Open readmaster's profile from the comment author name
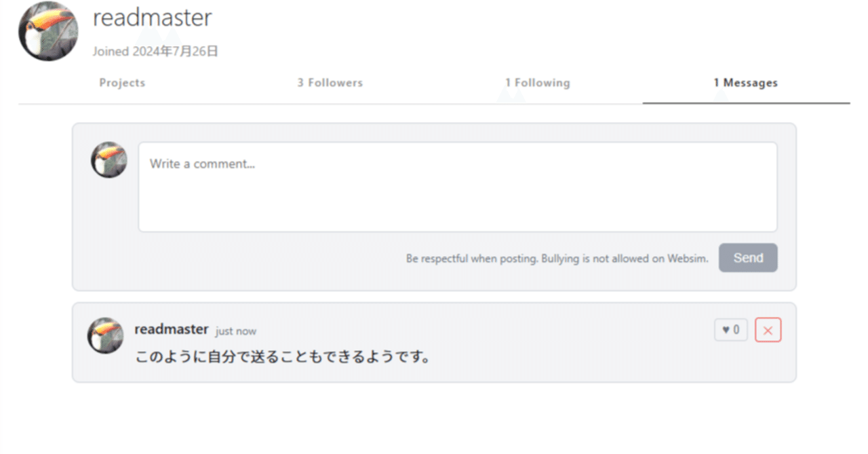The width and height of the screenshot is (868, 454). tap(172, 329)
